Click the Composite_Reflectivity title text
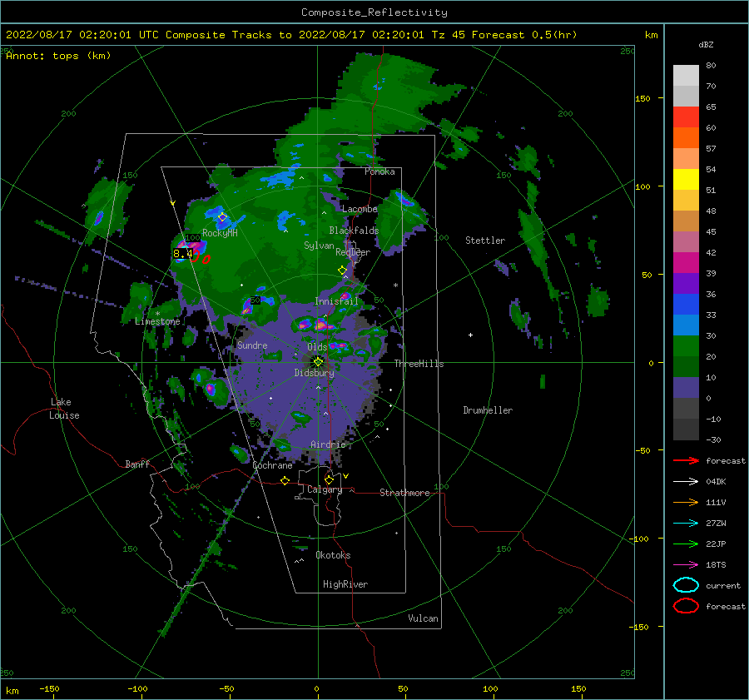The height and width of the screenshot is (700, 749). point(374,12)
